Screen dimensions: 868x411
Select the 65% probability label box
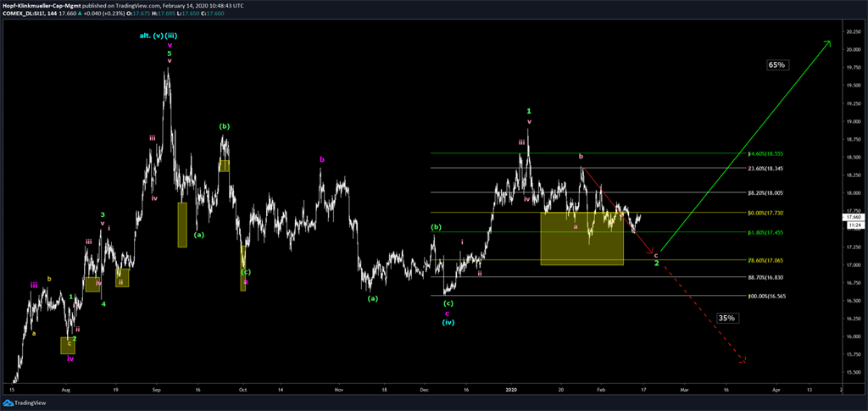point(777,64)
